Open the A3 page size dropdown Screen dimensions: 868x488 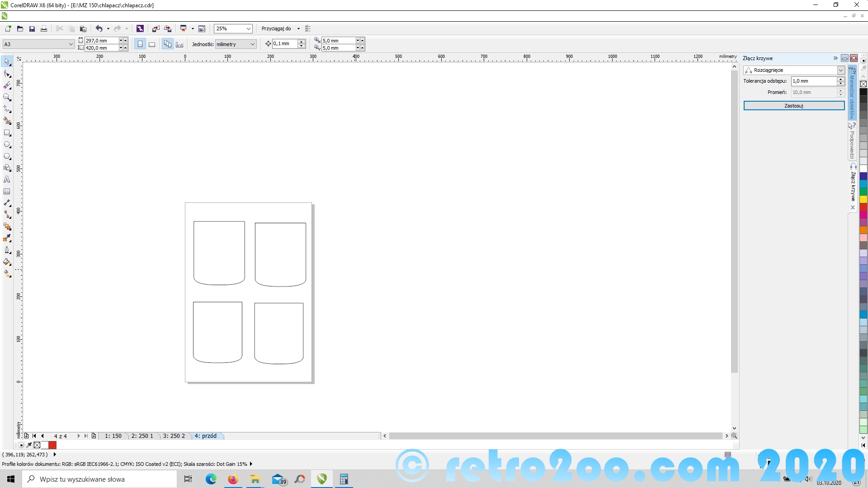[71, 44]
